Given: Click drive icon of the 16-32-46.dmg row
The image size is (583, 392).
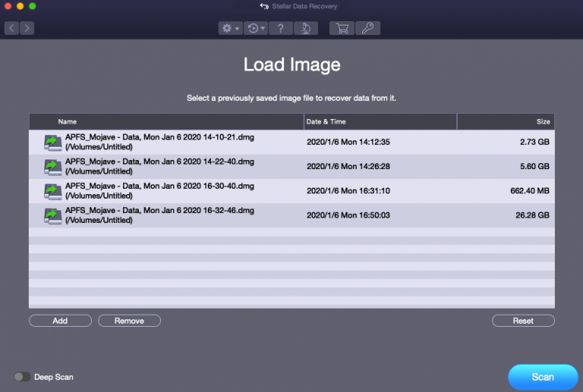Looking at the screenshot, I should [x=52, y=216].
